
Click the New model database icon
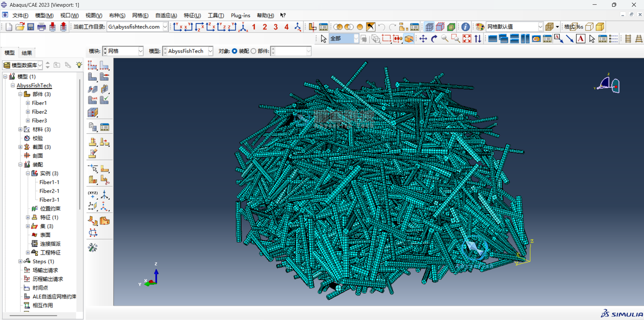point(9,27)
